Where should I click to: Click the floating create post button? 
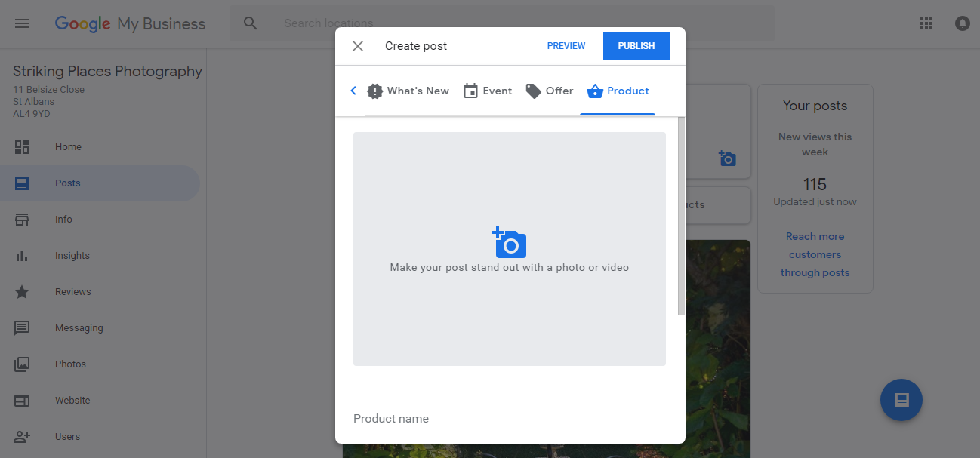coord(901,400)
